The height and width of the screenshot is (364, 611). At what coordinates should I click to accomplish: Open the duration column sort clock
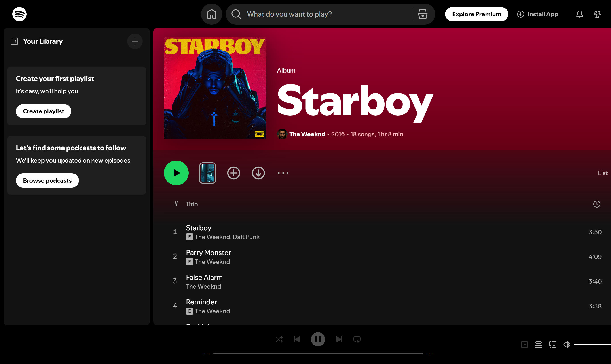click(x=597, y=204)
